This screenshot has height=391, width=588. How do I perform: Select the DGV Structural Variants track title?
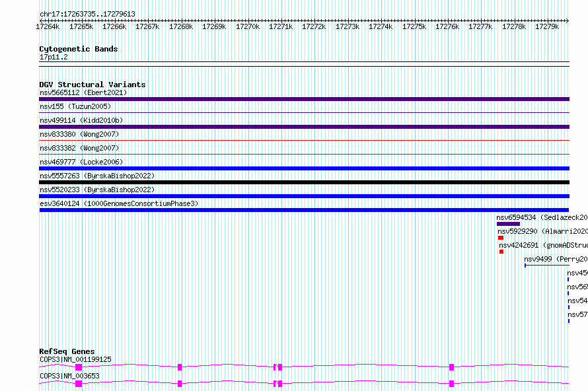(92, 85)
